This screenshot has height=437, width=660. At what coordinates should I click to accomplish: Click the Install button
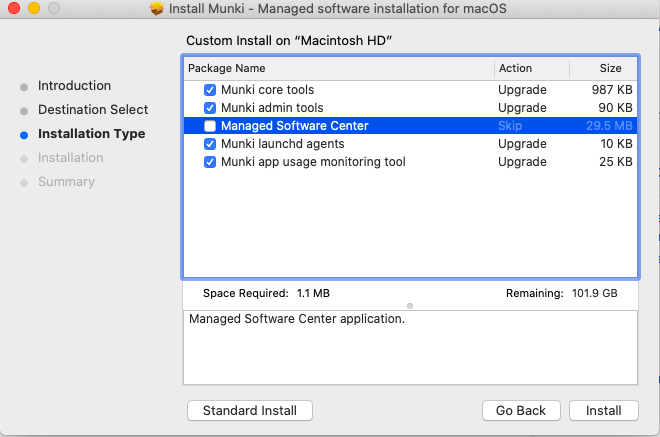pyautogui.click(x=604, y=410)
